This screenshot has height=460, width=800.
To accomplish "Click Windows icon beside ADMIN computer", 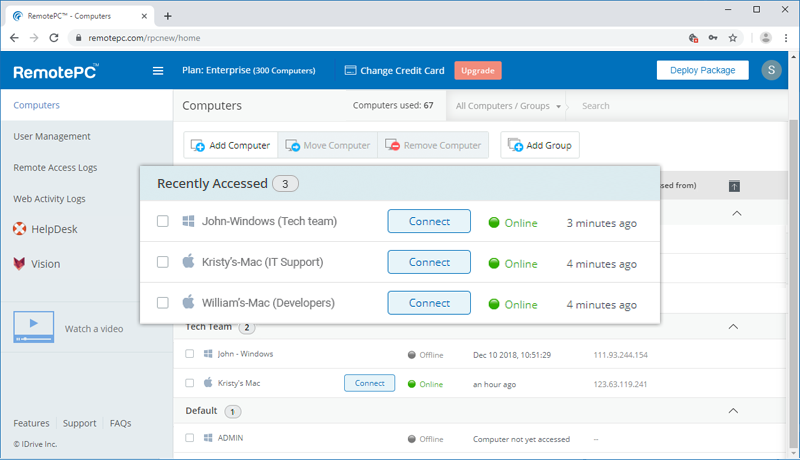I will (208, 438).
